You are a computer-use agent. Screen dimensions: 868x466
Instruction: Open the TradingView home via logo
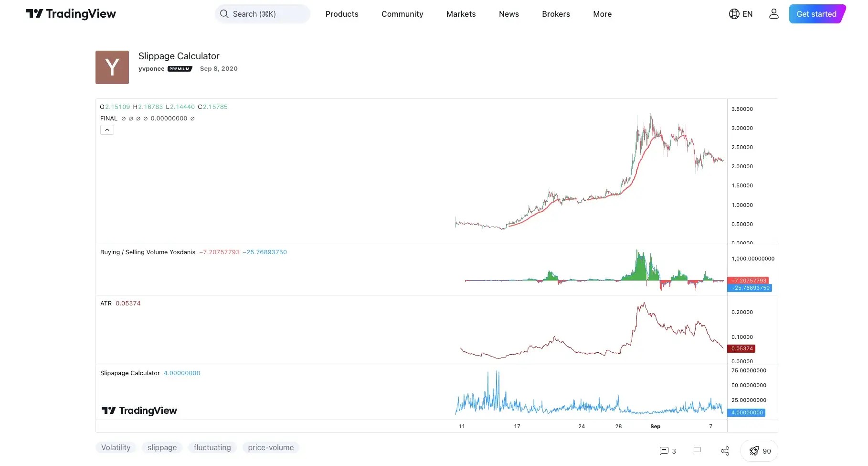(71, 14)
